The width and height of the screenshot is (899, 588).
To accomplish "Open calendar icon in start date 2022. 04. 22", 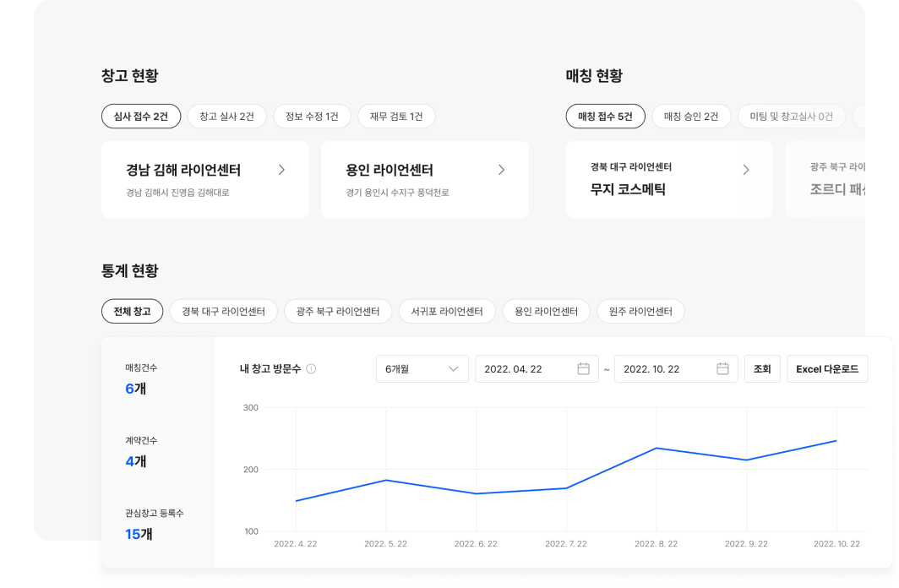I will coord(583,369).
